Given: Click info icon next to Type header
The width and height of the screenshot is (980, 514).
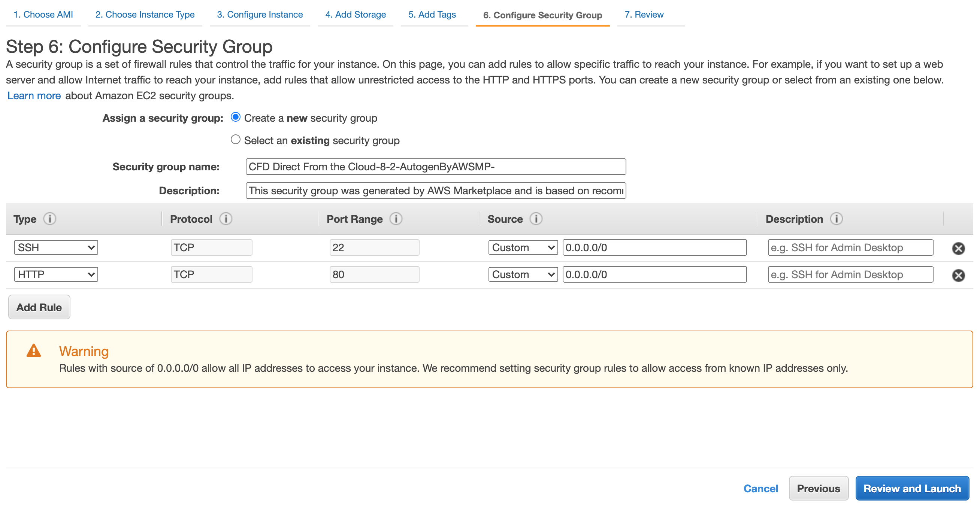Looking at the screenshot, I should pos(50,219).
